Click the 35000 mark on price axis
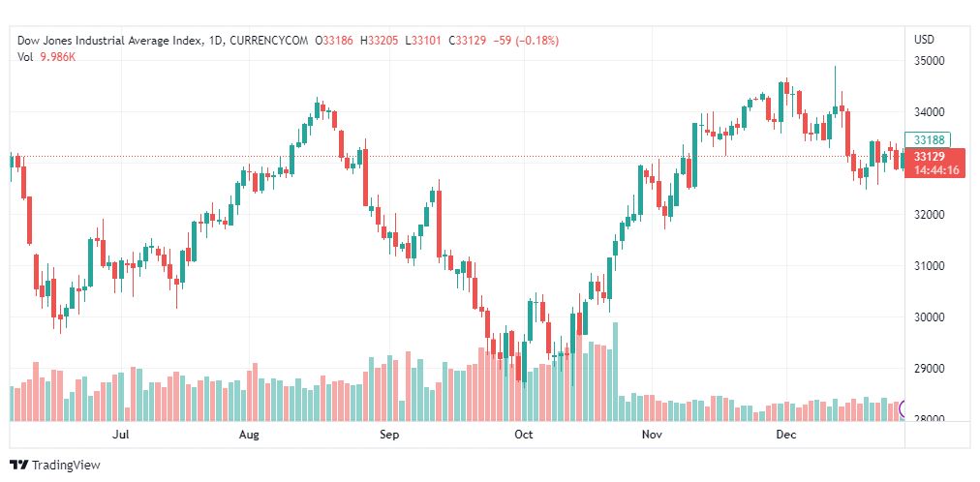This screenshot has height=482, width=980. (929, 61)
